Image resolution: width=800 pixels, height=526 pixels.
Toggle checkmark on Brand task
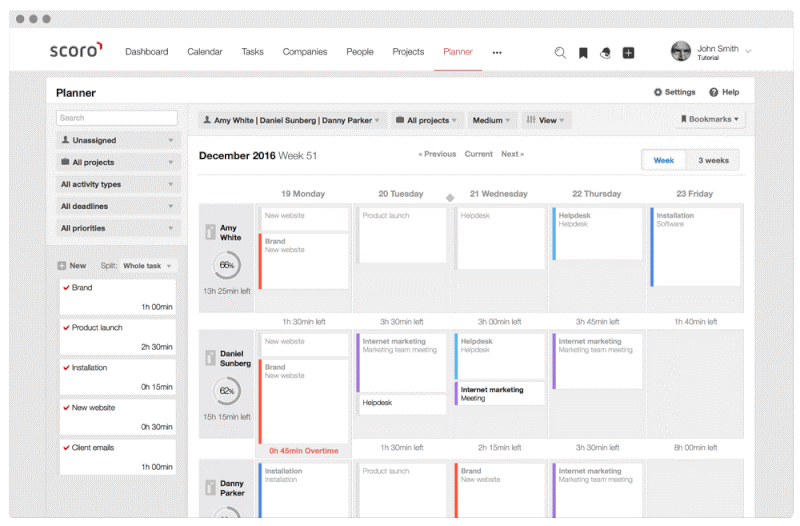pos(66,288)
